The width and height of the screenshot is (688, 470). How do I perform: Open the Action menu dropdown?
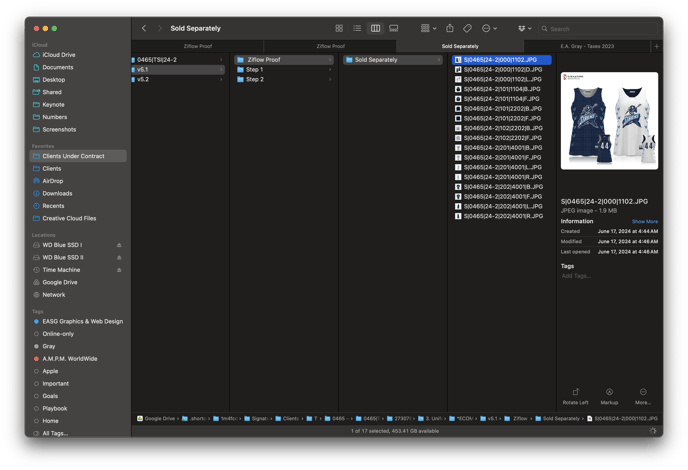coord(489,29)
